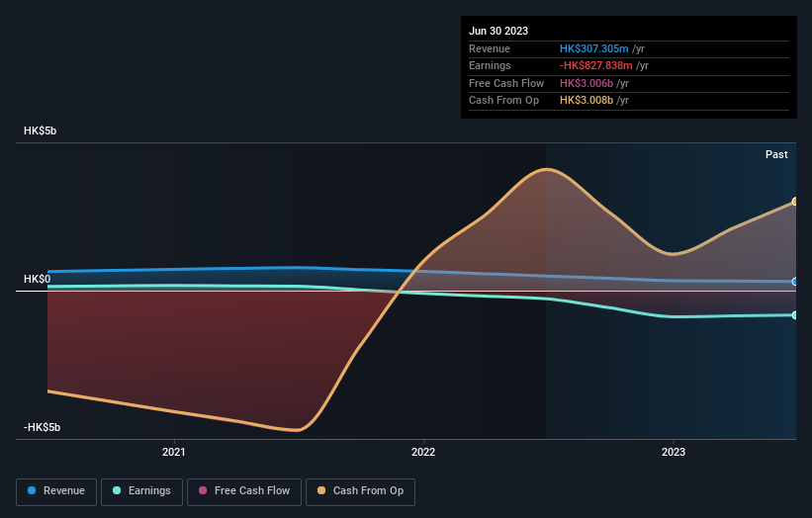This screenshot has height=518, width=812.
Task: Click the Revenue end data point
Action: [x=795, y=282]
